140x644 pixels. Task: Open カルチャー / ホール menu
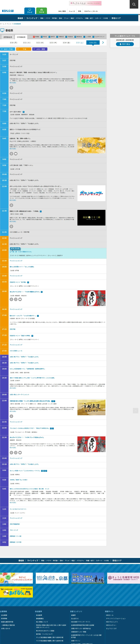(91, 11)
